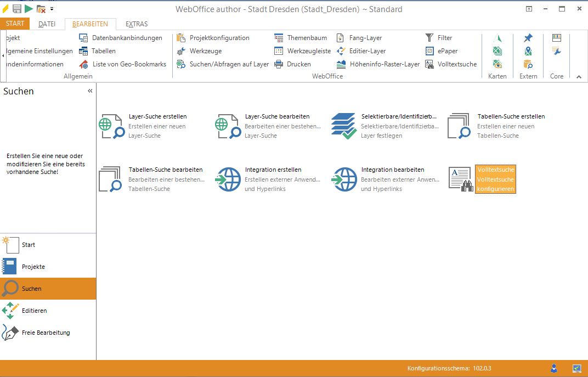
Task: Click the map eye icon in Karten group
Action: coord(497,64)
